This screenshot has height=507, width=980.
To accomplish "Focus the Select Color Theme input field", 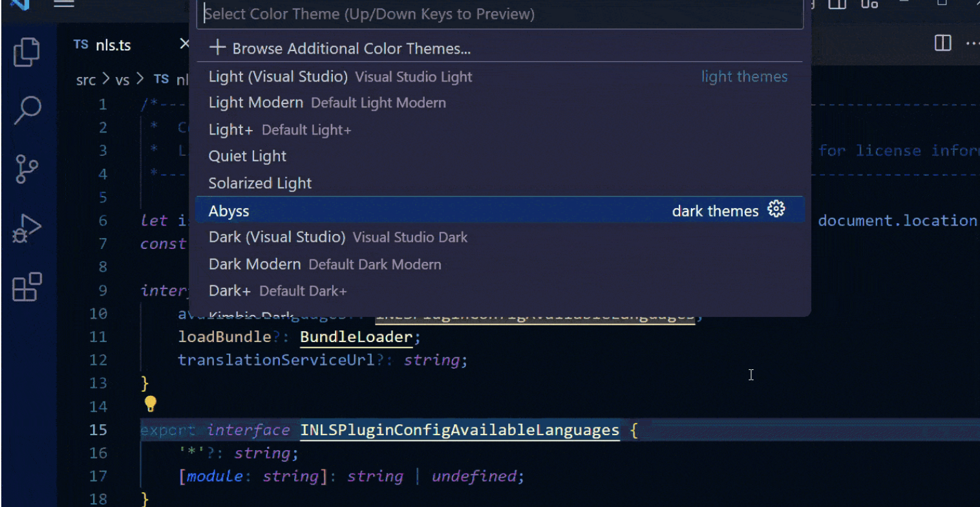I will point(500,14).
